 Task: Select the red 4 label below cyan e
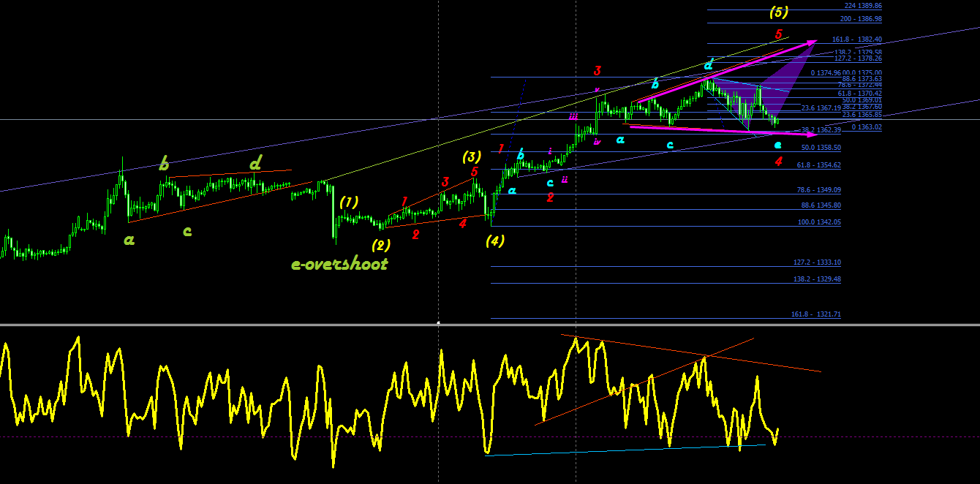[x=779, y=162]
